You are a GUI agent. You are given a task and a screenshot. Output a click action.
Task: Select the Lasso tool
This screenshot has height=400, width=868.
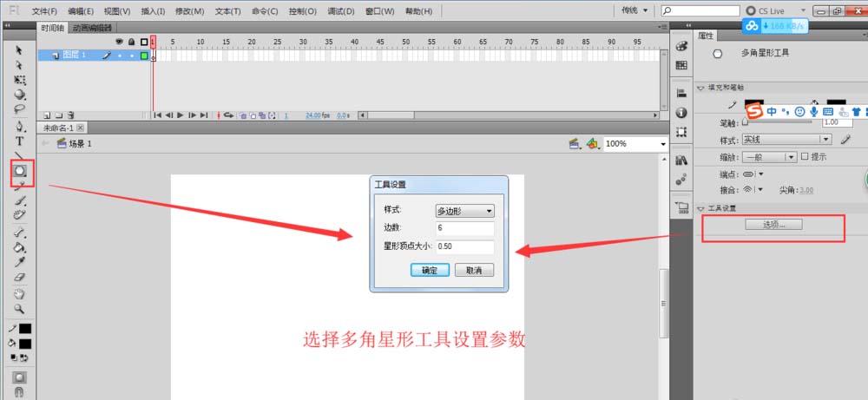click(19, 108)
